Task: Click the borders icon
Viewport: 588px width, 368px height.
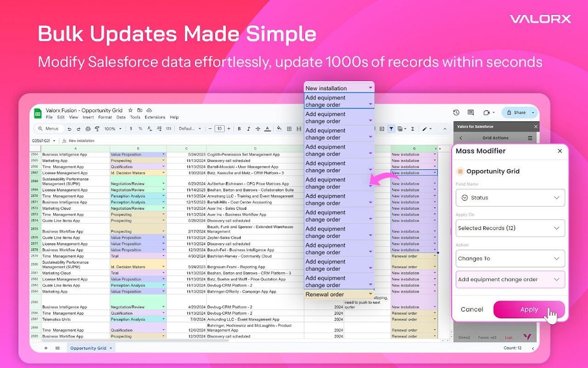Action: click(x=289, y=129)
